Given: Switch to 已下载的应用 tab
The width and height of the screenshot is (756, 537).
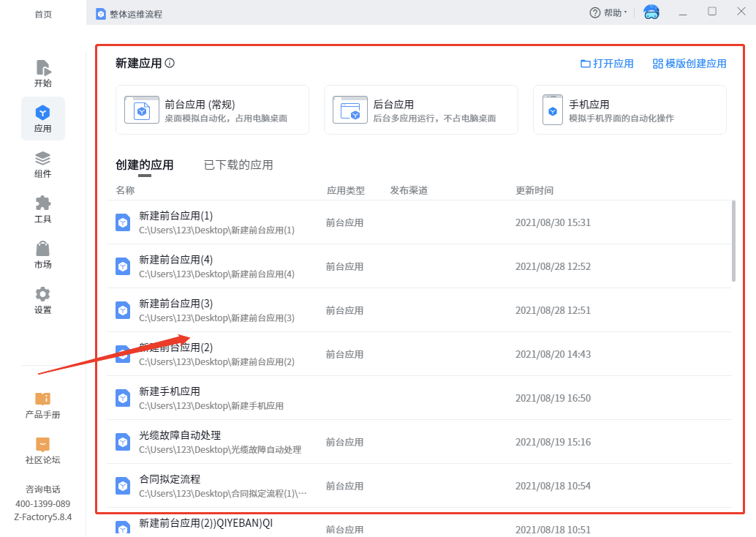Looking at the screenshot, I should click(x=238, y=165).
